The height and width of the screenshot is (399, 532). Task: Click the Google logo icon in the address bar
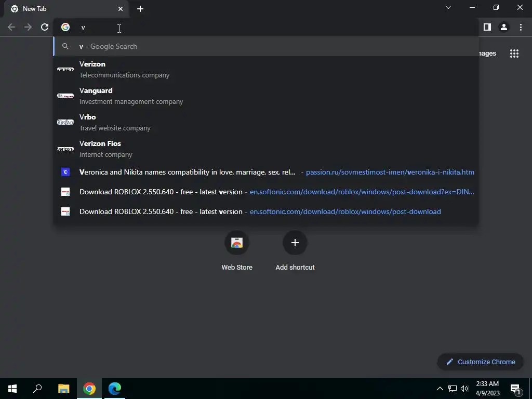65,27
